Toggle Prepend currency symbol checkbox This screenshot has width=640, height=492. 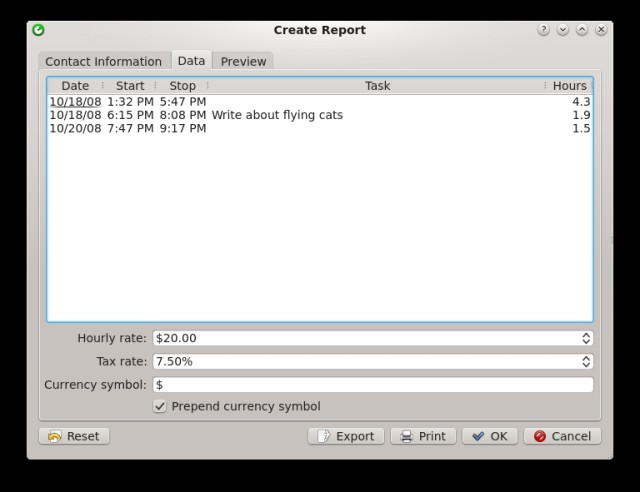tap(160, 406)
